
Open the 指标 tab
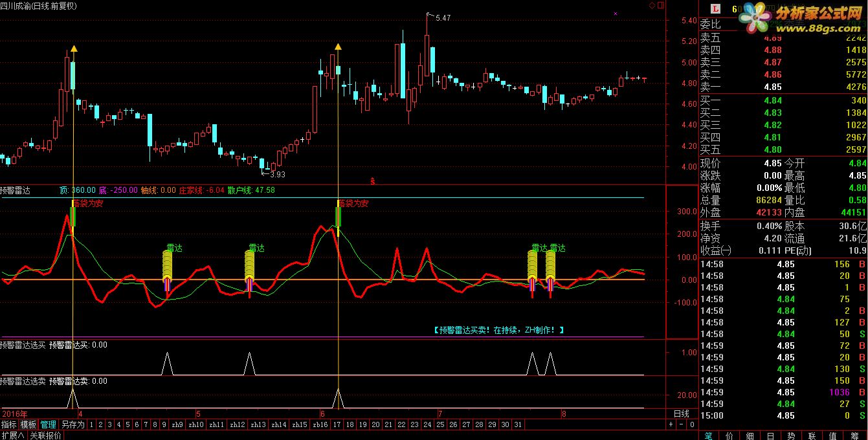(9, 424)
